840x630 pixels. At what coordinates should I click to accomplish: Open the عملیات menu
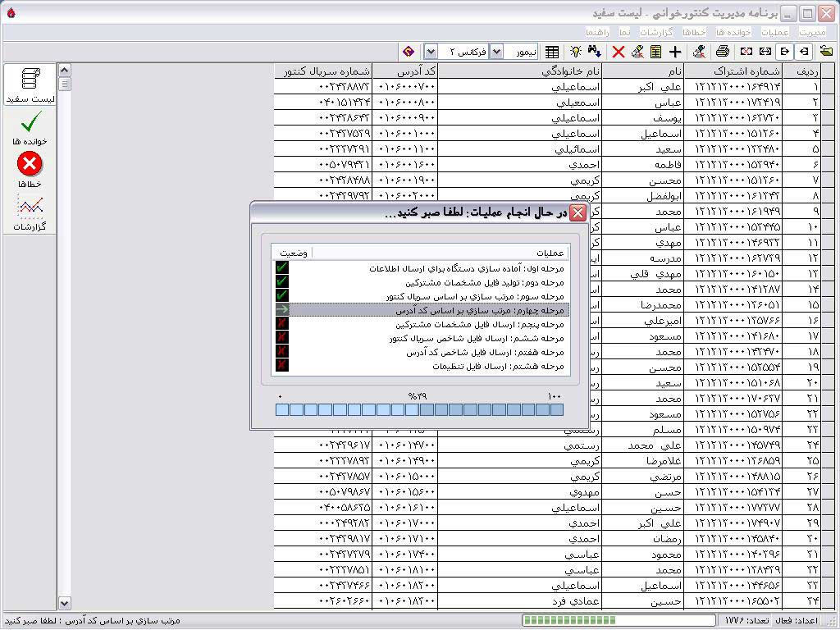[x=775, y=32]
